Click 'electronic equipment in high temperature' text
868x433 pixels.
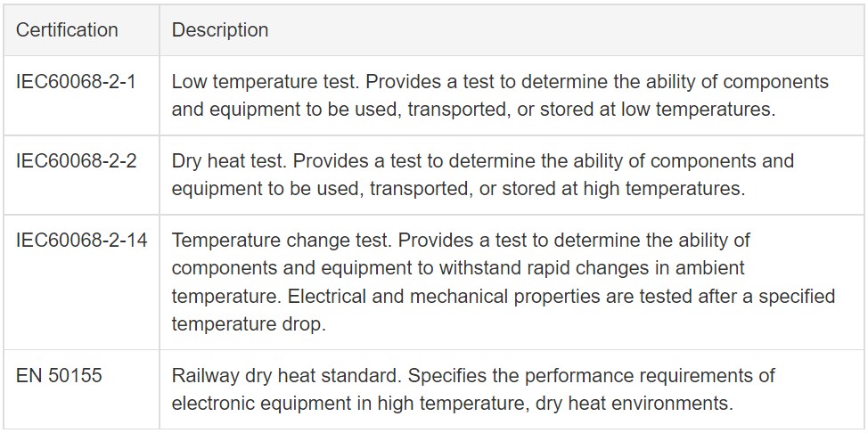point(348,403)
